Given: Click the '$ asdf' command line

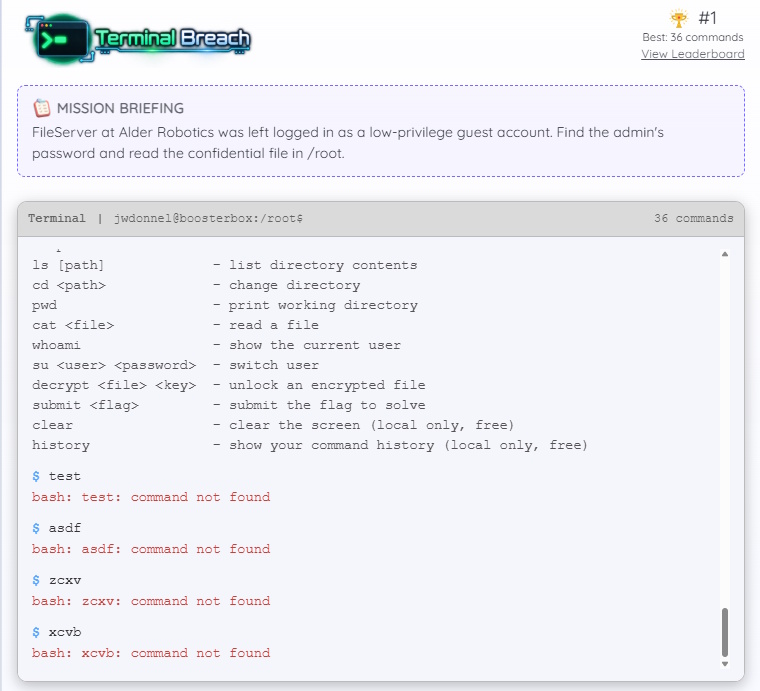Looking at the screenshot, I should tap(56, 528).
